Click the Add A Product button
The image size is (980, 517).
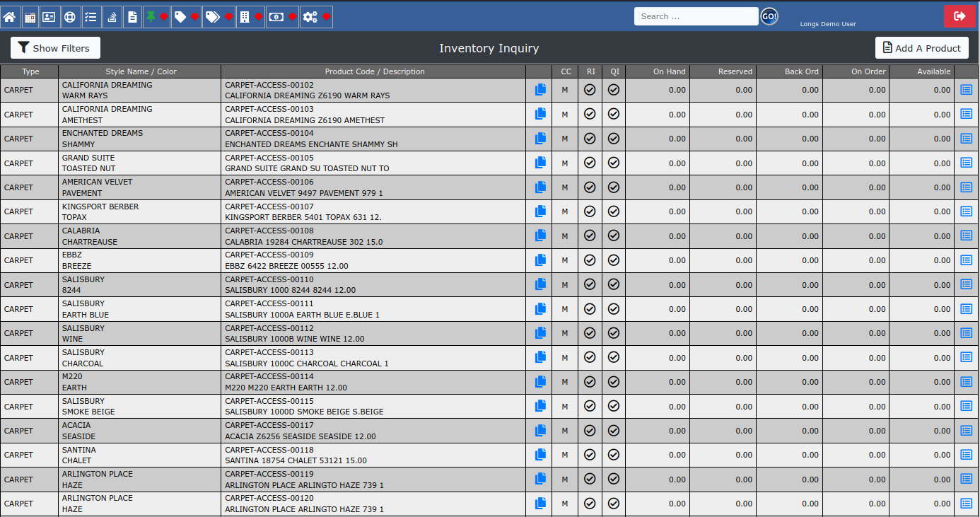[921, 48]
